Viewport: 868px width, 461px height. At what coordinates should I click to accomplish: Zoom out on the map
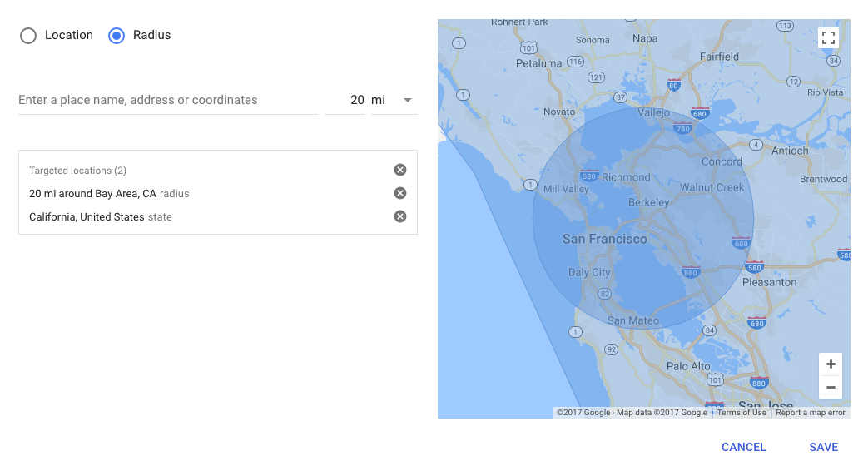click(831, 387)
